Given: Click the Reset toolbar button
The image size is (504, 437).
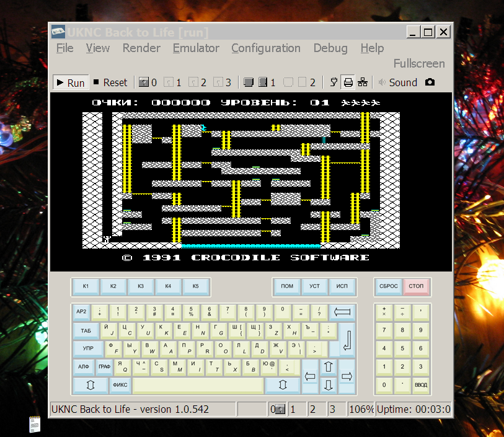Looking at the screenshot, I should point(110,82).
